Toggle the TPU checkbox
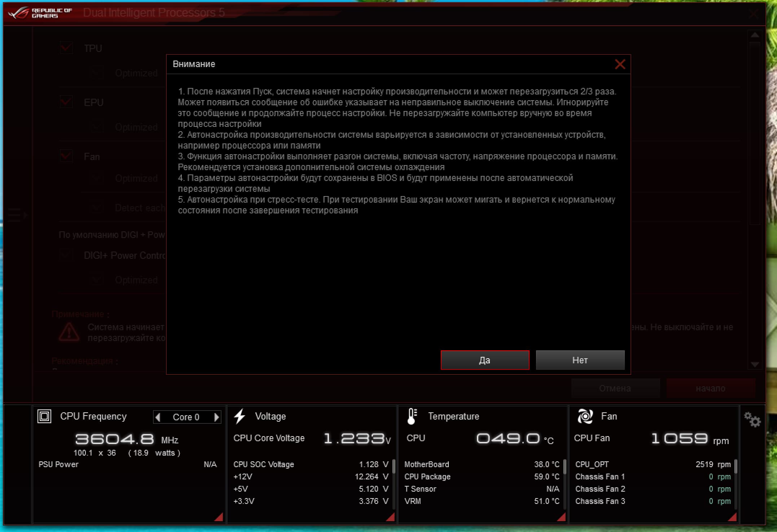 [x=66, y=48]
